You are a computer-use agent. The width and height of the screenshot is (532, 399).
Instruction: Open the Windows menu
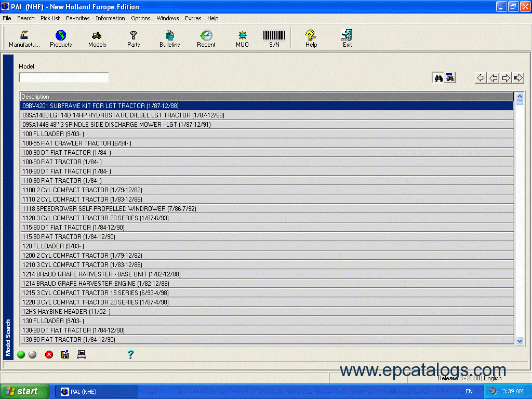168,18
